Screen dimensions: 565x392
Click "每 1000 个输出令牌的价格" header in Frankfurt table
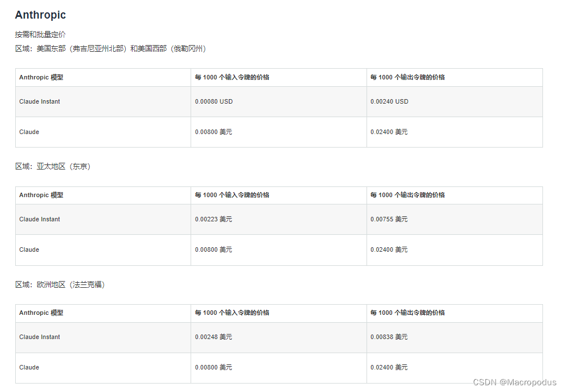408,313
